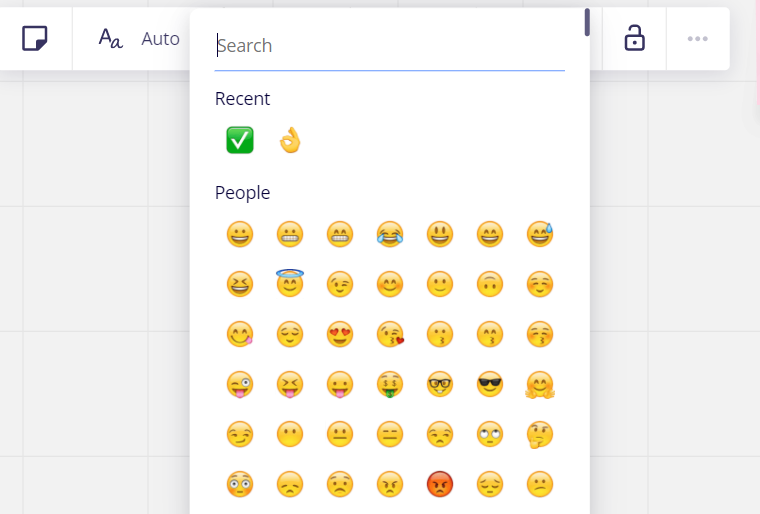This screenshot has height=514, width=760.
Task: Select the green check mark emoji
Action: 240,141
